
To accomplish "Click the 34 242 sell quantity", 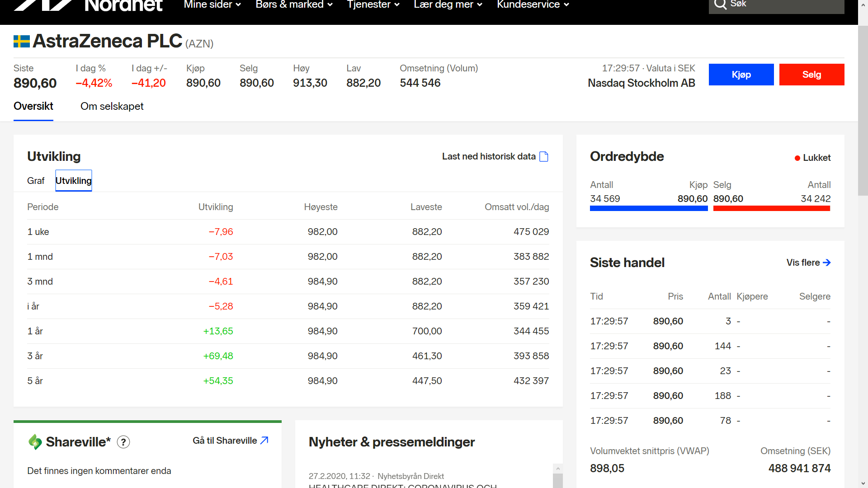I will click(x=816, y=199).
